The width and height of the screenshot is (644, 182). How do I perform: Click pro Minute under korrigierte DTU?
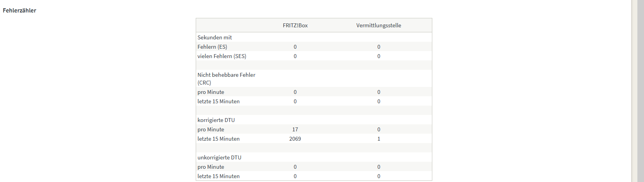point(211,129)
